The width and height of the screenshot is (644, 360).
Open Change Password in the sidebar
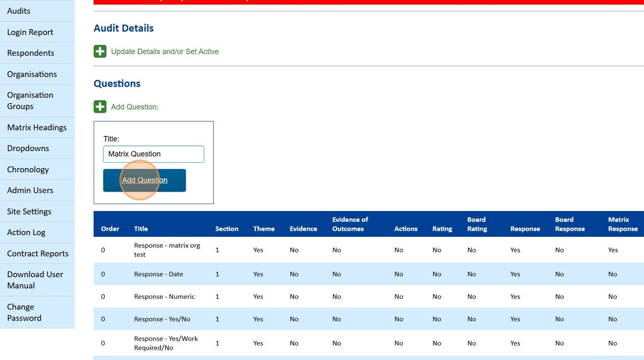click(x=37, y=312)
